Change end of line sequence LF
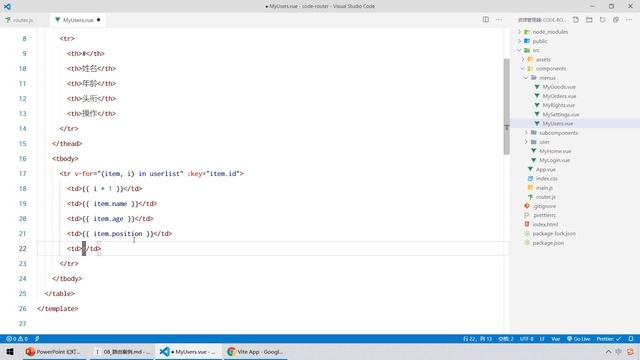 (x=542, y=339)
